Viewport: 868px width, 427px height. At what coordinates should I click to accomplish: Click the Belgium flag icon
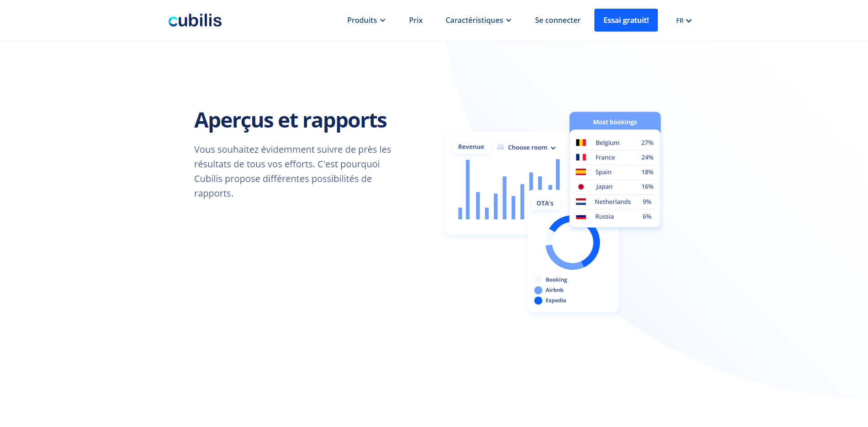[x=581, y=142]
